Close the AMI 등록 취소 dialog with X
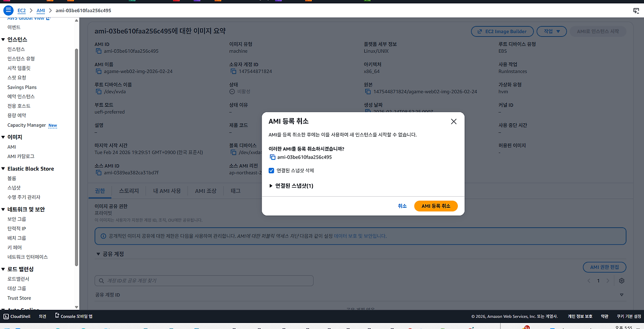644x329 pixels. coord(454,122)
